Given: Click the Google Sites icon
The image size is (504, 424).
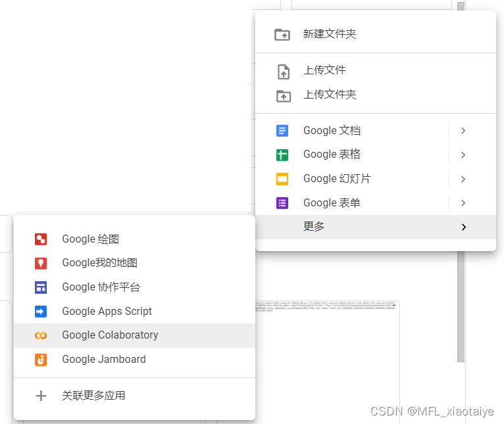Looking at the screenshot, I should coord(41,287).
